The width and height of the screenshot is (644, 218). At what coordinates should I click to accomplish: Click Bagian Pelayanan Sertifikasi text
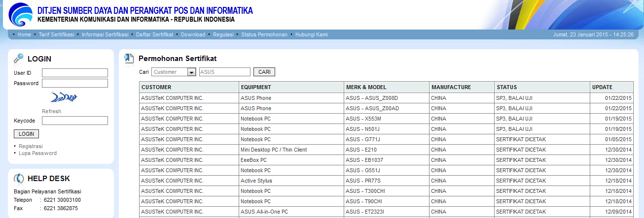(x=47, y=191)
